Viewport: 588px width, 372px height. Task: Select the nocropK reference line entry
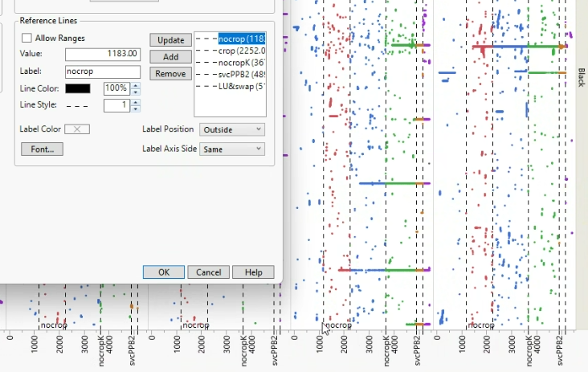click(x=231, y=63)
